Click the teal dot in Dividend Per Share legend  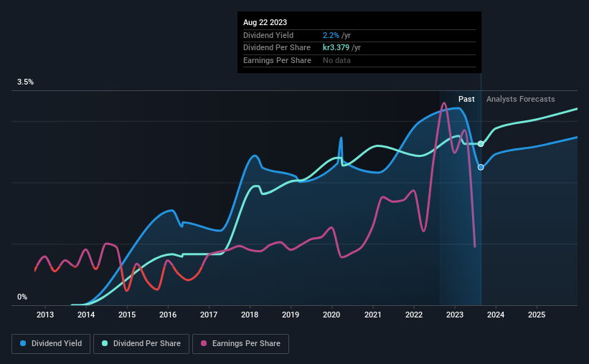tap(105, 343)
